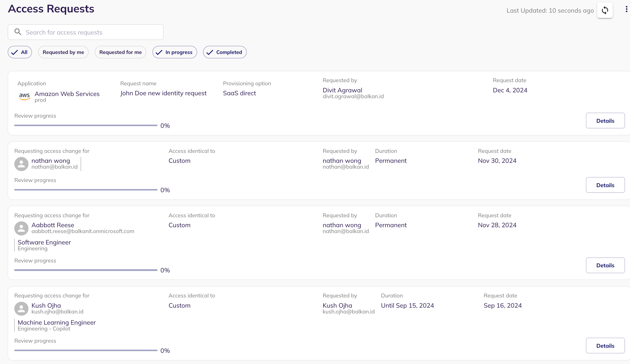Click the John Doe new identity request name
Screen dimensions: 630x364
pyautogui.click(x=163, y=93)
